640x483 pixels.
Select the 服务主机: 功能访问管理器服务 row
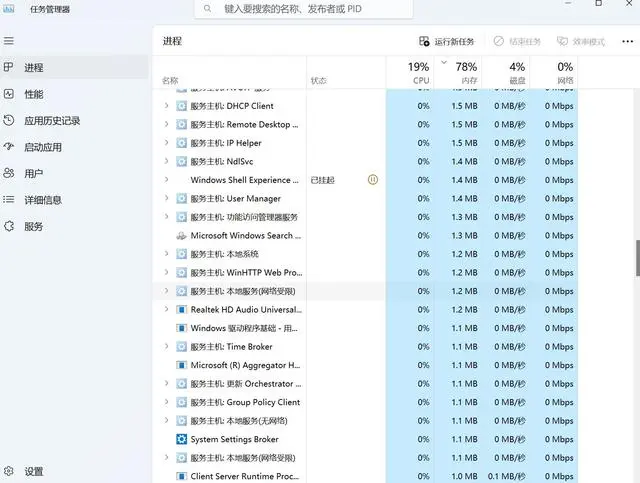point(365,217)
